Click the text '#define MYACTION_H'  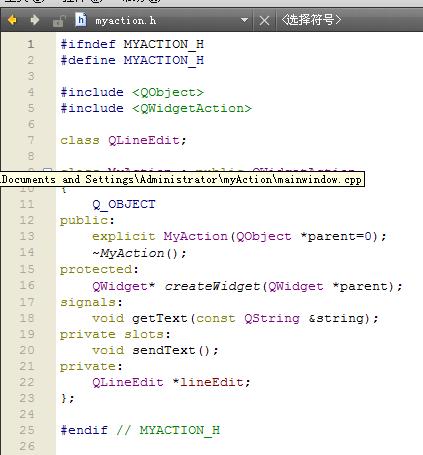click(132, 60)
